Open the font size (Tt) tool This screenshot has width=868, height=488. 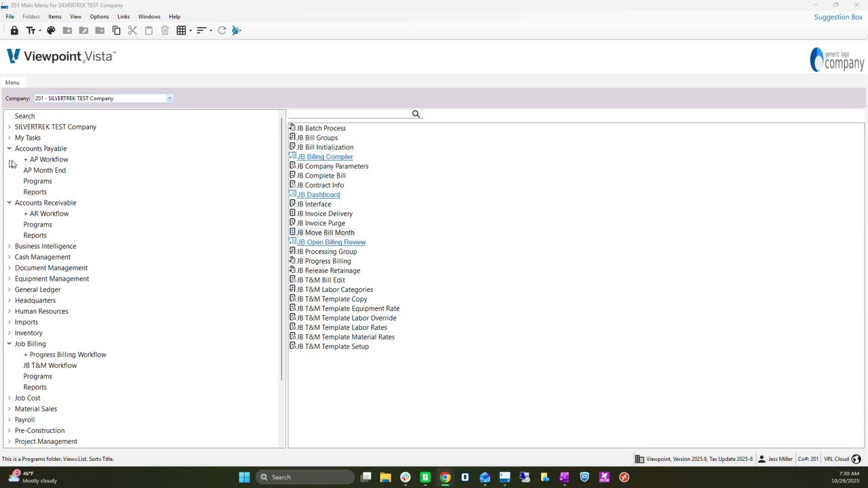pyautogui.click(x=31, y=30)
